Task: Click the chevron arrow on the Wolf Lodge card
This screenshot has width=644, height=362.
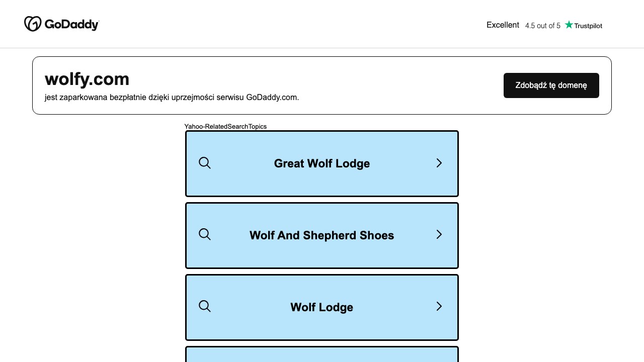Action: pos(439,306)
